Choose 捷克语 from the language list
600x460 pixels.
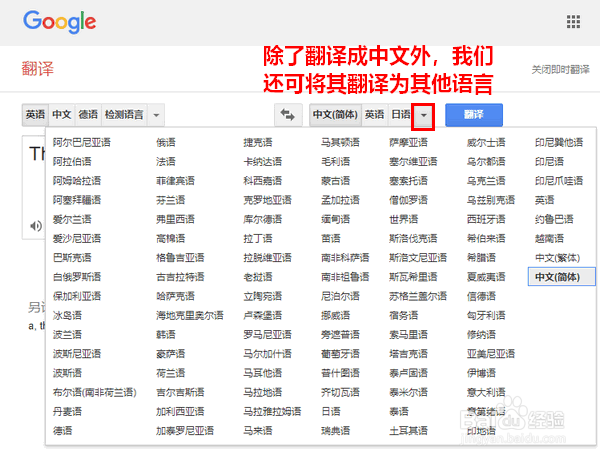(x=258, y=143)
